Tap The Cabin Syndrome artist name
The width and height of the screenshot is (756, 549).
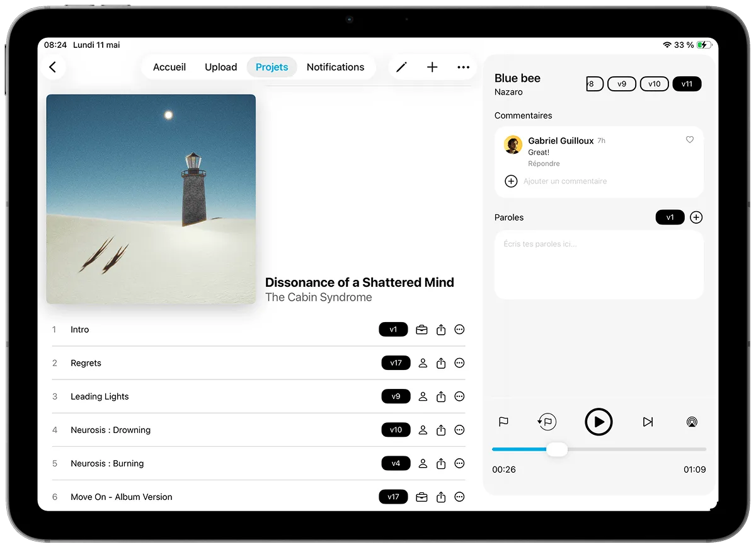click(x=319, y=298)
